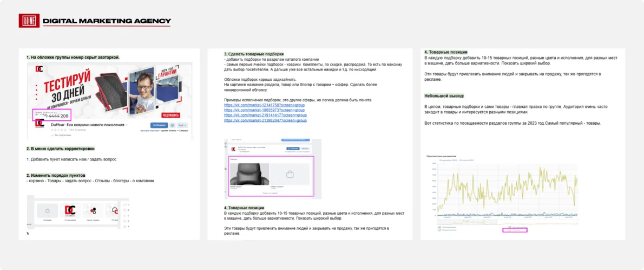Click the blue Сообщение button beside Duffcar title
This screenshot has height=270, width=644.
(158, 125)
